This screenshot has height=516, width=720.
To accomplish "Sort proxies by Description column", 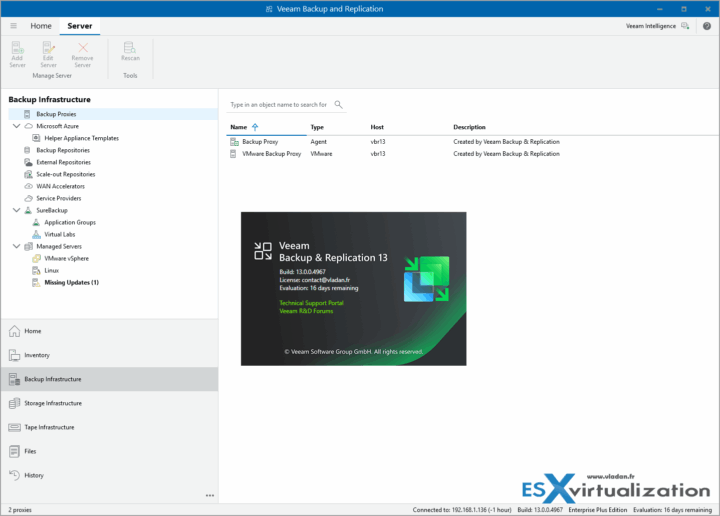I will tap(469, 127).
